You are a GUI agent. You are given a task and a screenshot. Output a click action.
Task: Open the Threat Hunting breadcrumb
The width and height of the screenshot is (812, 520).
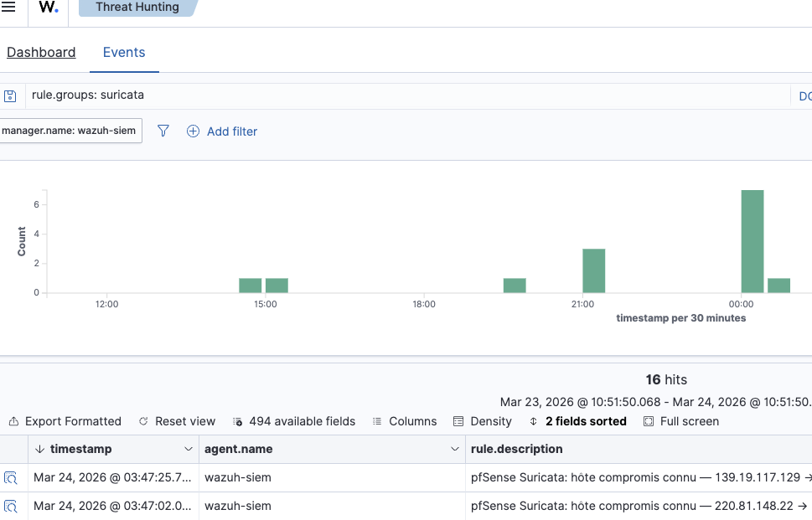[137, 8]
